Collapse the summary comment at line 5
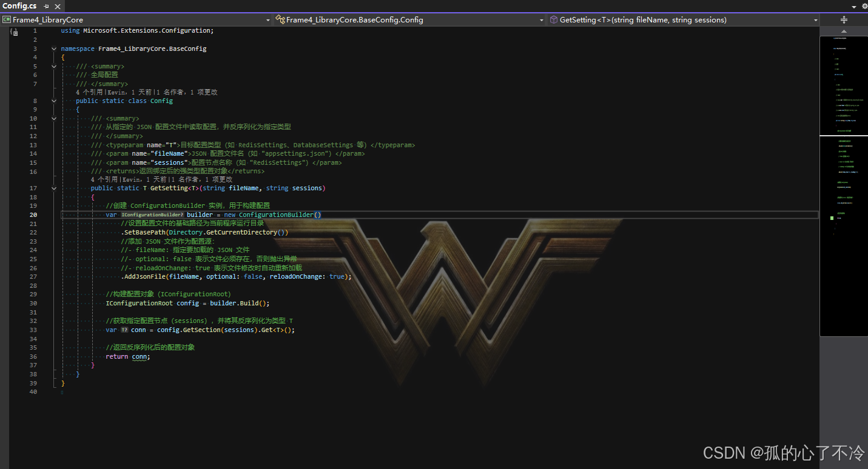Image resolution: width=868 pixels, height=469 pixels. point(53,66)
